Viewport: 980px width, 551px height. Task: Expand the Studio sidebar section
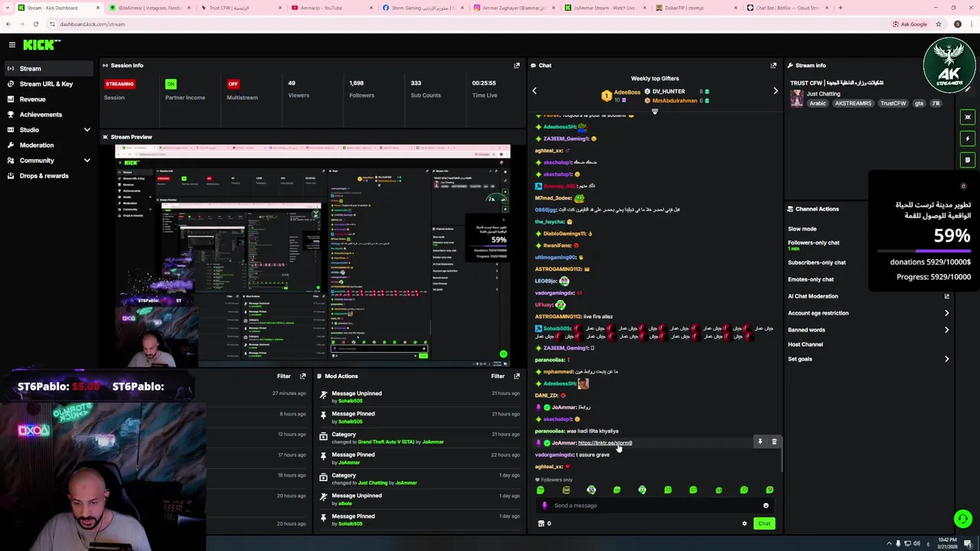click(87, 130)
